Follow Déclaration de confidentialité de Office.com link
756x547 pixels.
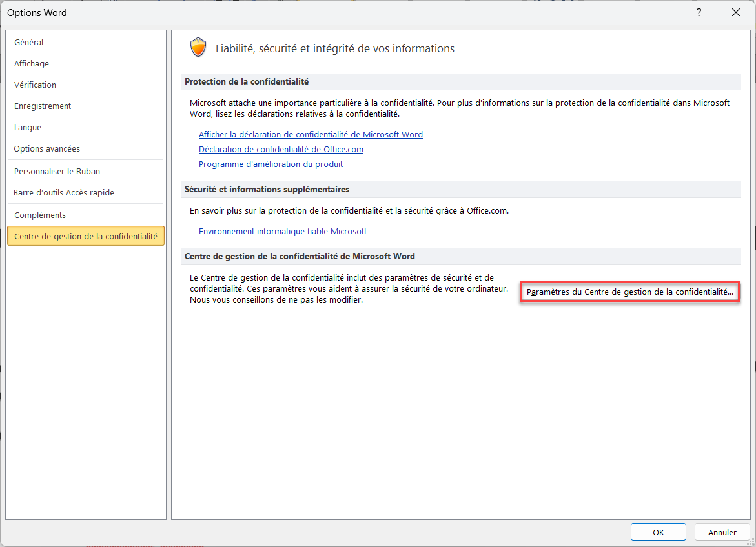(281, 150)
